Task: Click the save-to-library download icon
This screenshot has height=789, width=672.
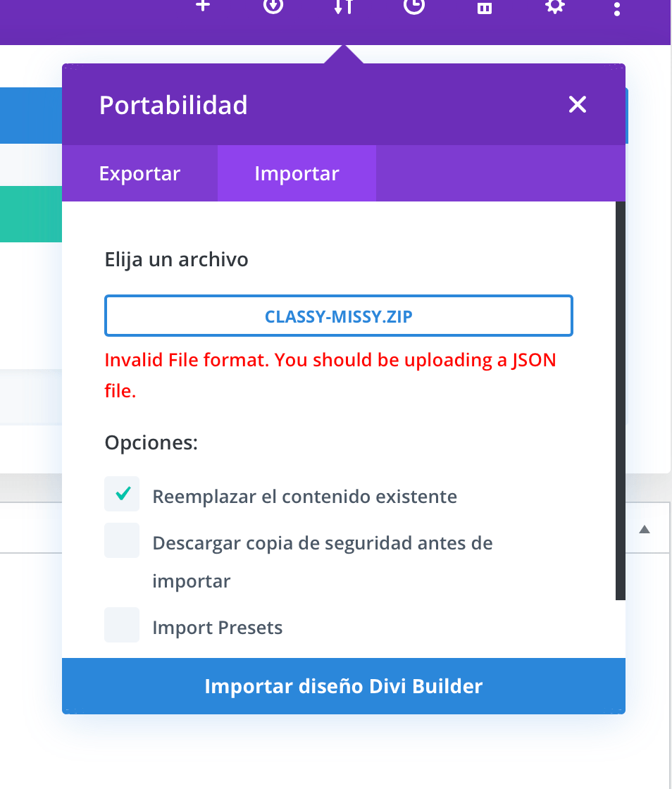Action: pos(273,6)
